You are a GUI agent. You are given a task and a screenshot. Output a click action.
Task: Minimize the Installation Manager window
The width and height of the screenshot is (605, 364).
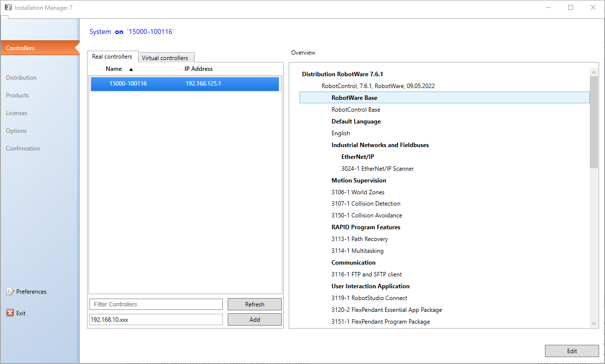coord(548,7)
